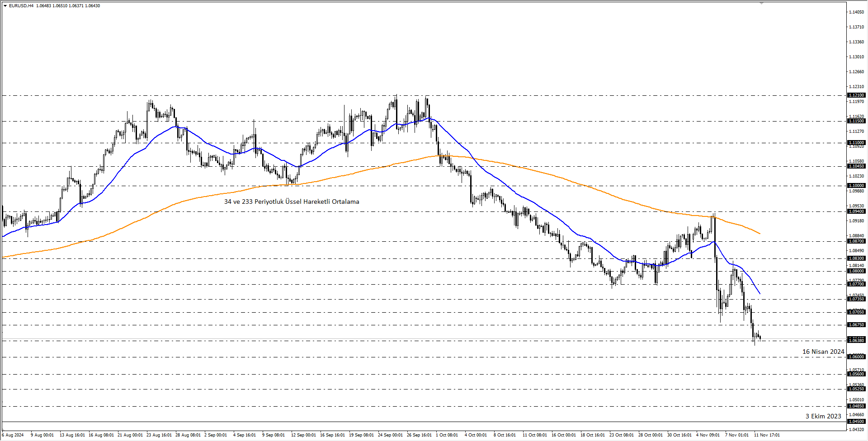Click the '30 Oct 16:01' time axis label

click(679, 435)
